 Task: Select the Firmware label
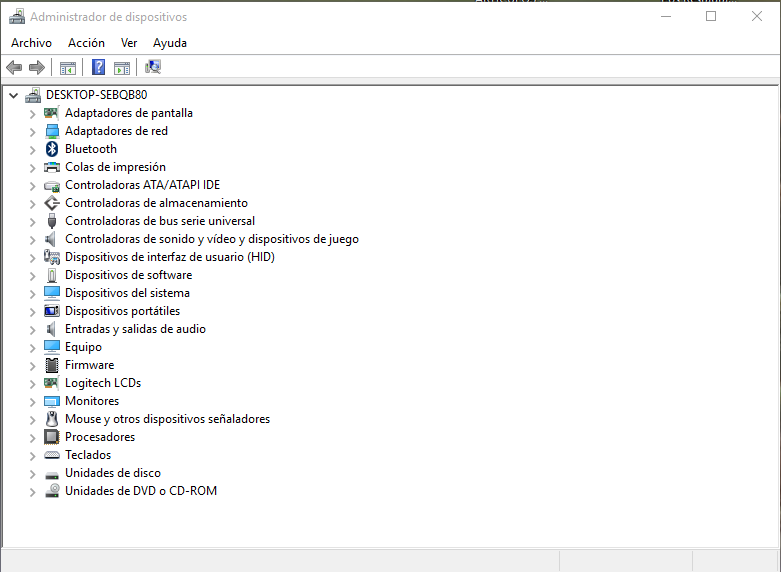coord(90,365)
